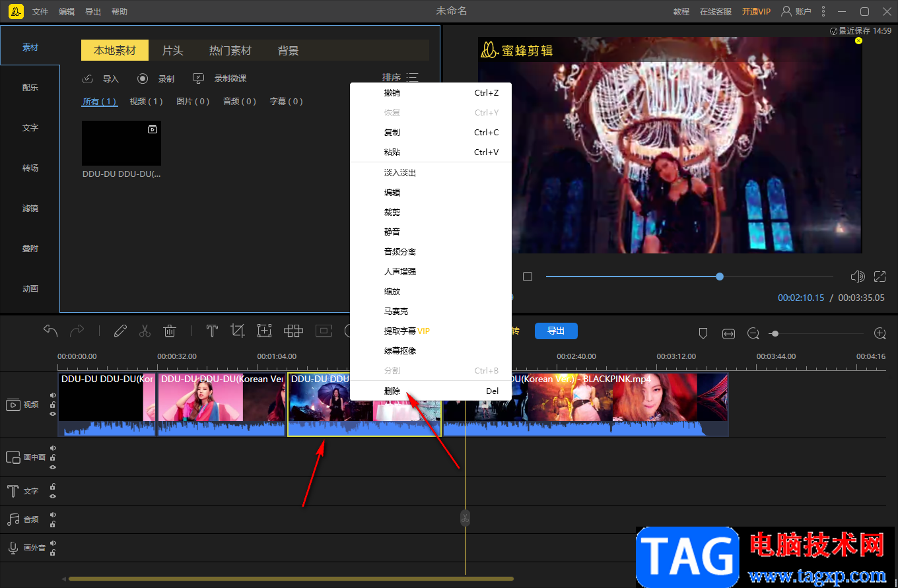Lock the 画中画 picture-in-picture track

(x=53, y=457)
